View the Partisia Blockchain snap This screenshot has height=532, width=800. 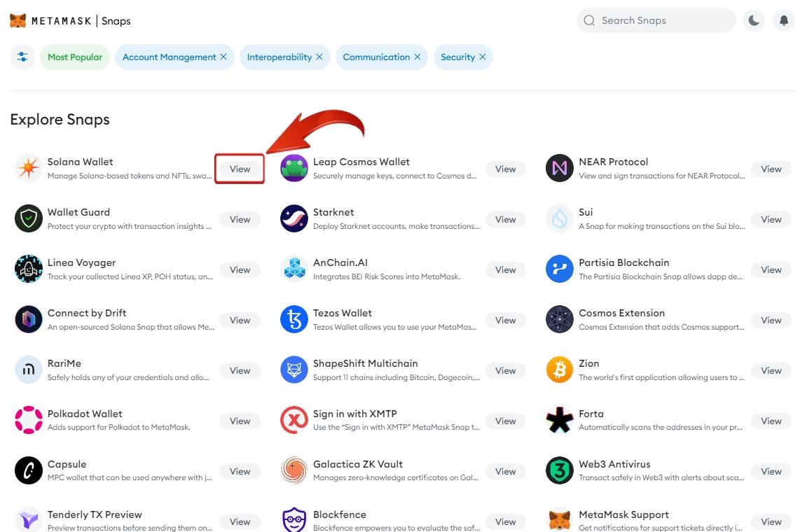(x=771, y=269)
